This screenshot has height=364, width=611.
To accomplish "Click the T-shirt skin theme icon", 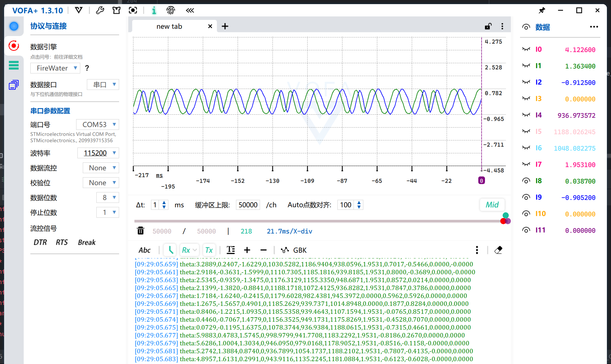I will click(116, 10).
